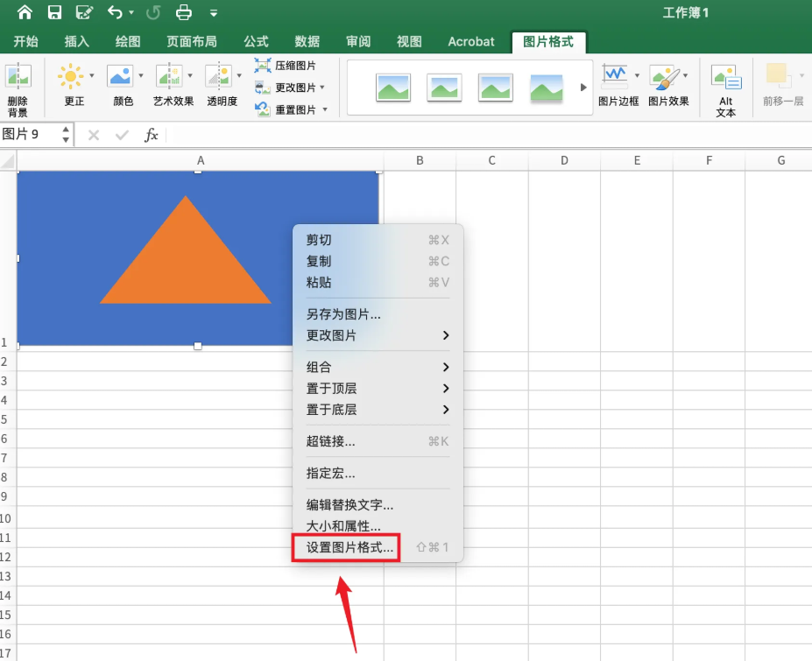The image size is (812, 661).
Task: Select column B header
Action: pyautogui.click(x=420, y=161)
